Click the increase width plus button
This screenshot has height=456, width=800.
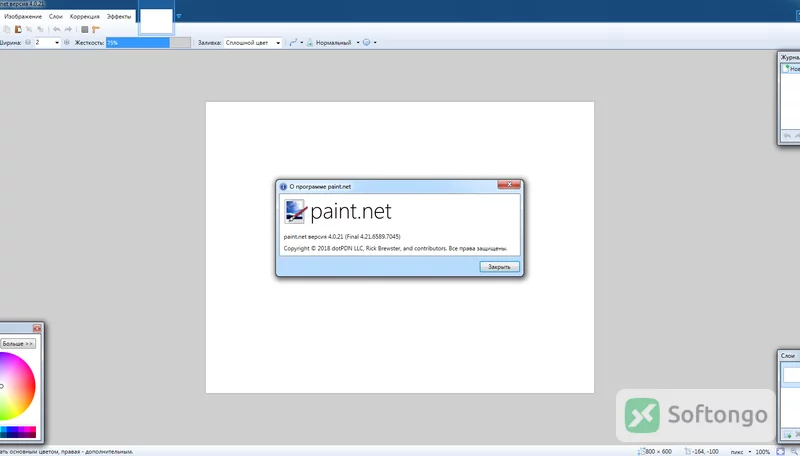point(66,42)
